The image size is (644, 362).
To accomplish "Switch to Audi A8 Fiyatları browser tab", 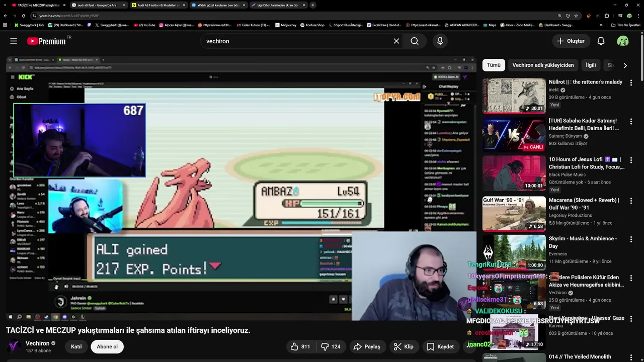I will click(158, 5).
